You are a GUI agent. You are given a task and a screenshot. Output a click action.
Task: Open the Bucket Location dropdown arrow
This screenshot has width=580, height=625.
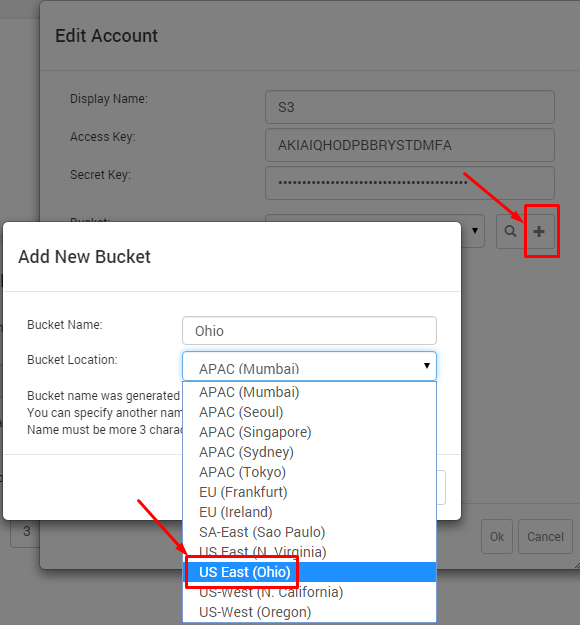click(427, 366)
